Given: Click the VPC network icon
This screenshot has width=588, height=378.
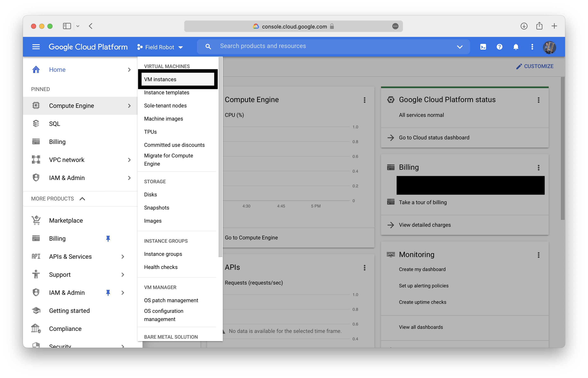Looking at the screenshot, I should (36, 159).
